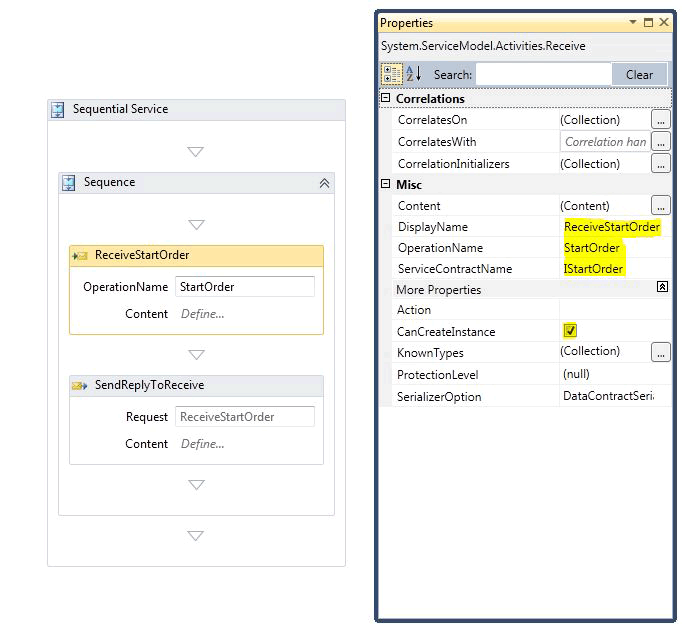Viewport: 682px width, 630px height.
Task: Sort properties alphabetically with A-Z icon
Action: tap(414, 74)
